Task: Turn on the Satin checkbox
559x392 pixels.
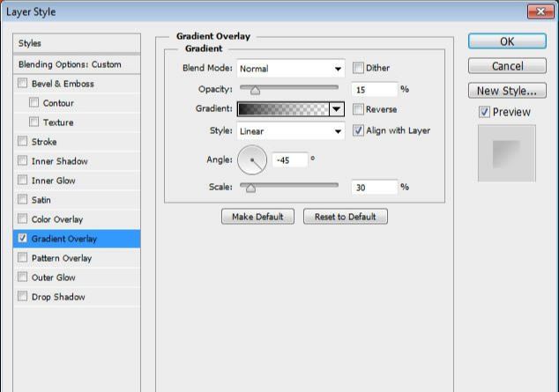Action: 22,199
